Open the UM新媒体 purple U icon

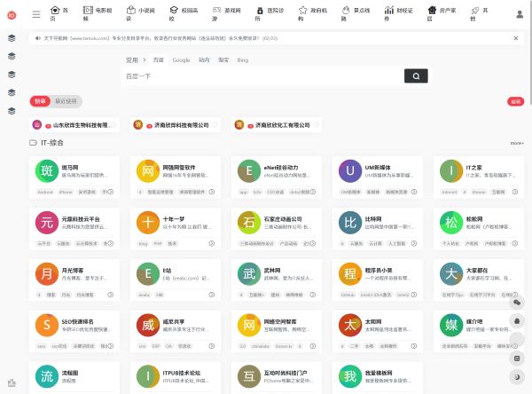point(350,171)
